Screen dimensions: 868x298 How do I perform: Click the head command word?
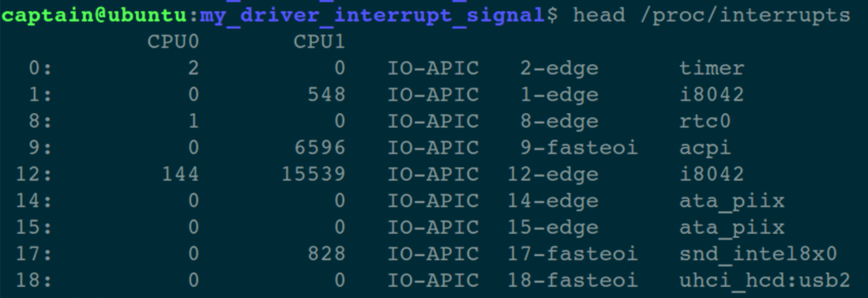coord(600,15)
